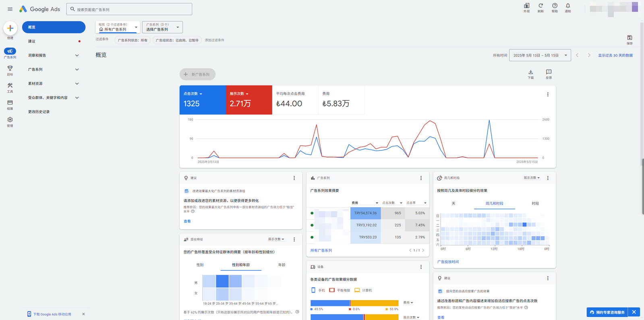644x320 pixels.
Task: Open the date range dropdown
Action: pyautogui.click(x=540, y=55)
